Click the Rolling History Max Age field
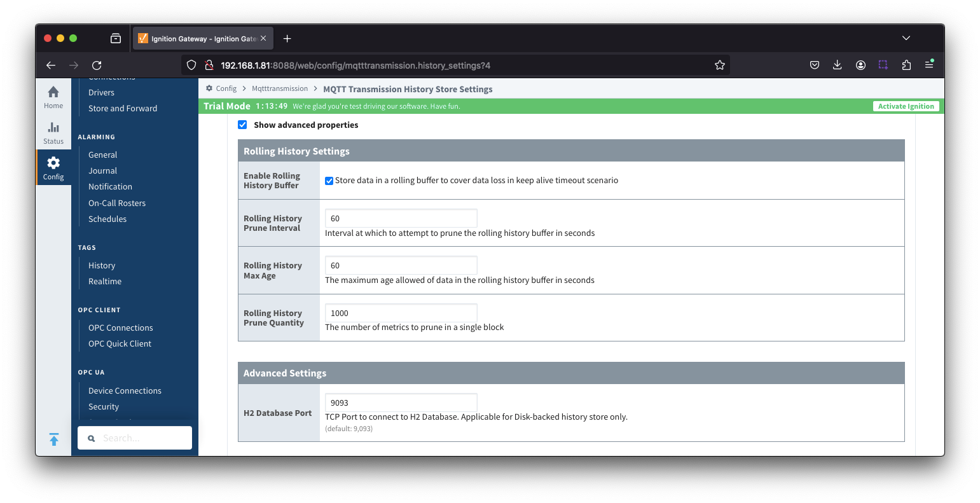 (401, 265)
